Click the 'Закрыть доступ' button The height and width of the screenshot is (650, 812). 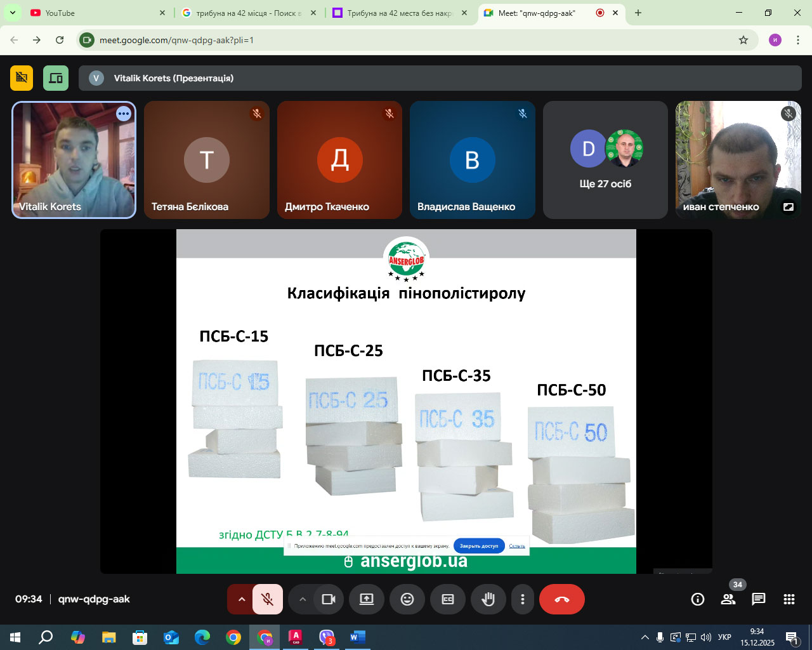pos(479,546)
